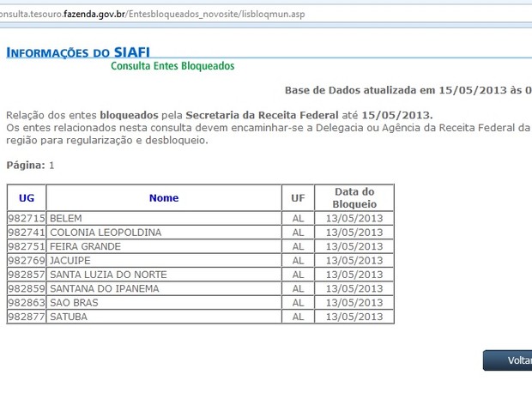Sort by the UG column header
Image resolution: width=532 pixels, height=399 pixels.
(x=27, y=198)
